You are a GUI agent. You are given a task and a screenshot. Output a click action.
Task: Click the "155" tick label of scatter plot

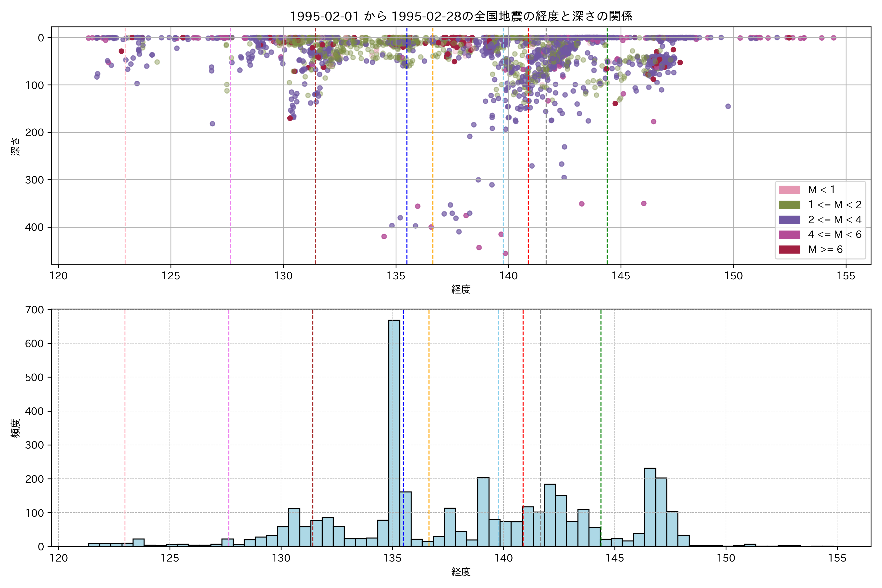pos(846,276)
